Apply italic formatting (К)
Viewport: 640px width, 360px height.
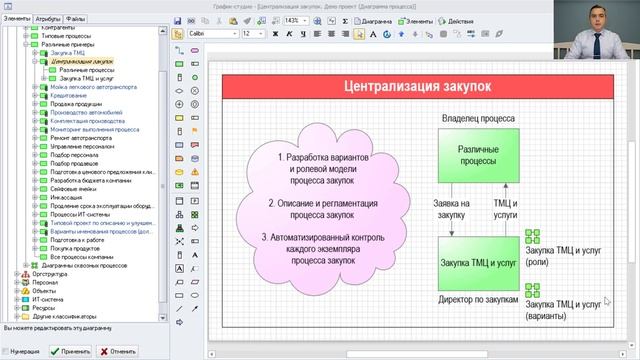(x=289, y=34)
